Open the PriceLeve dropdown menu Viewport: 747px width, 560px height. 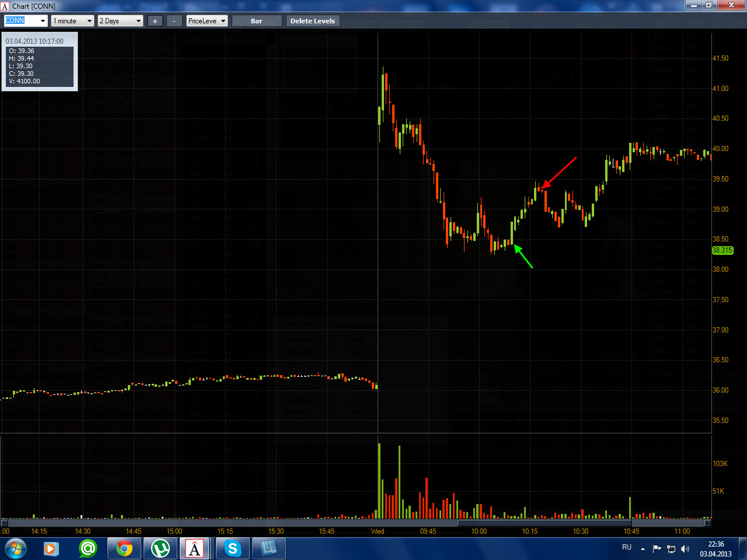pyautogui.click(x=207, y=21)
